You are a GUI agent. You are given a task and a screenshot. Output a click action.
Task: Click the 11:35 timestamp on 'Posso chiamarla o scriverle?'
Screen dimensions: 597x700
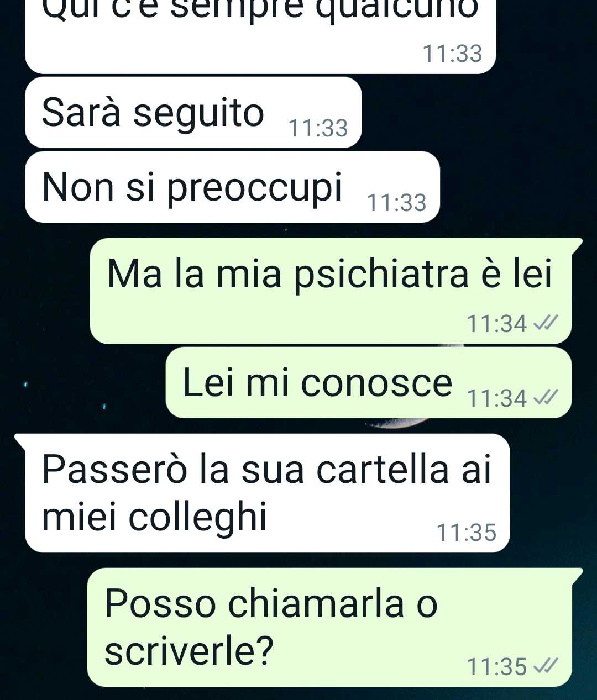pyautogui.click(x=497, y=667)
